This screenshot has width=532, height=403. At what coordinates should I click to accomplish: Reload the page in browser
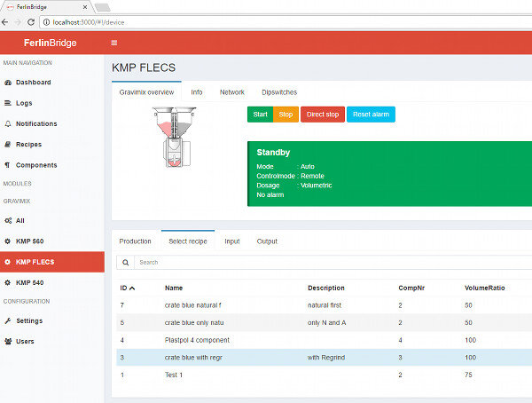tap(31, 22)
